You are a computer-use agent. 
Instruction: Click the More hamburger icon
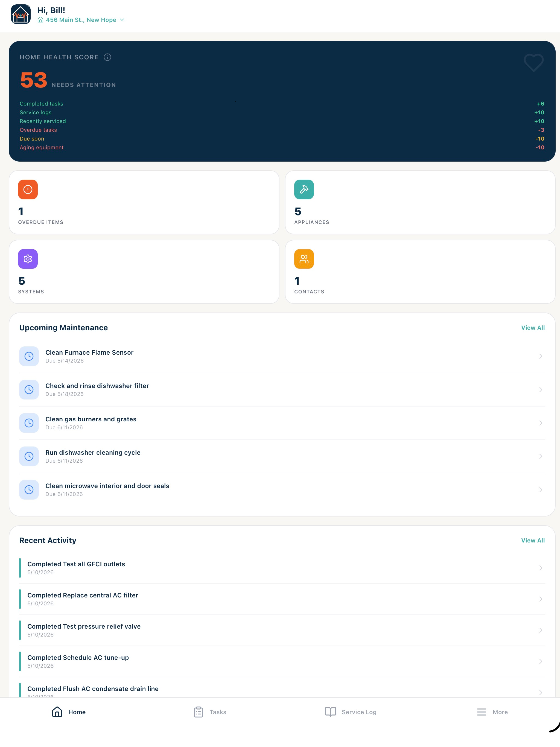(x=481, y=712)
